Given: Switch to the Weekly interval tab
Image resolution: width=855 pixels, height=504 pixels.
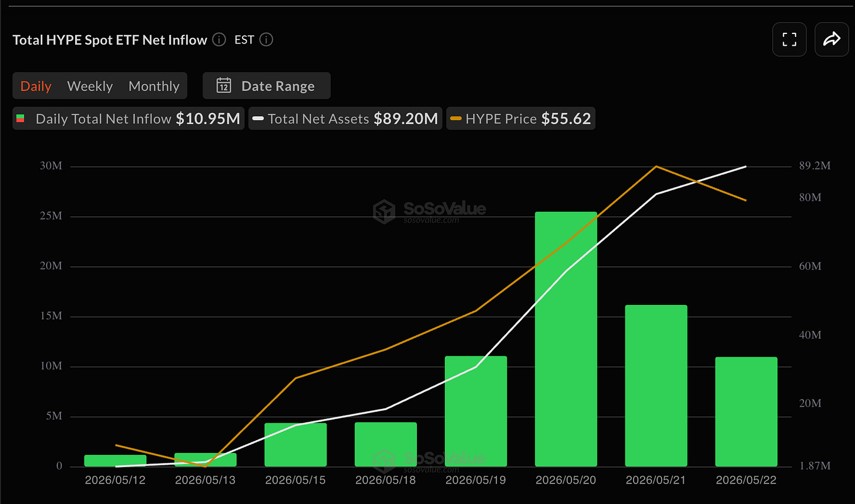Looking at the screenshot, I should tap(90, 86).
